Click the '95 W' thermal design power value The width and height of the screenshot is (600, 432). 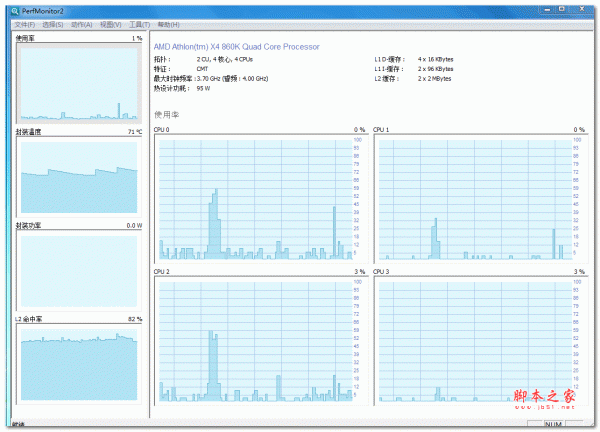[x=203, y=88]
